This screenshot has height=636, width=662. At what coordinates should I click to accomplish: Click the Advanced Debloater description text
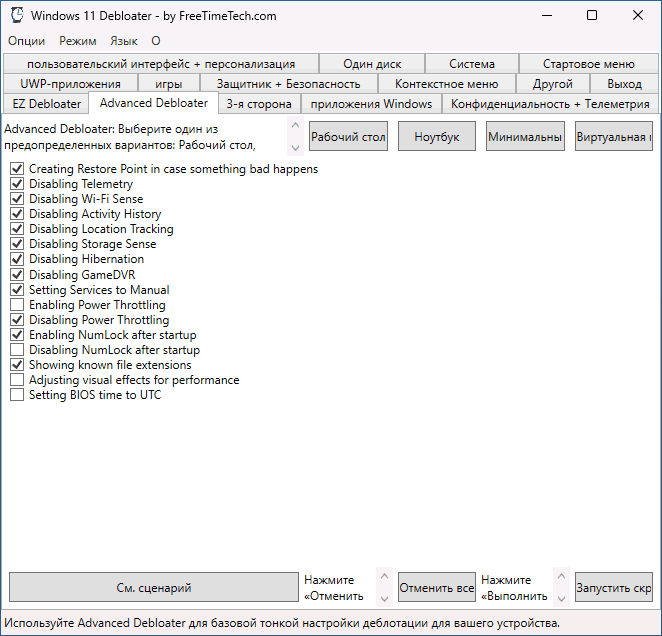130,137
